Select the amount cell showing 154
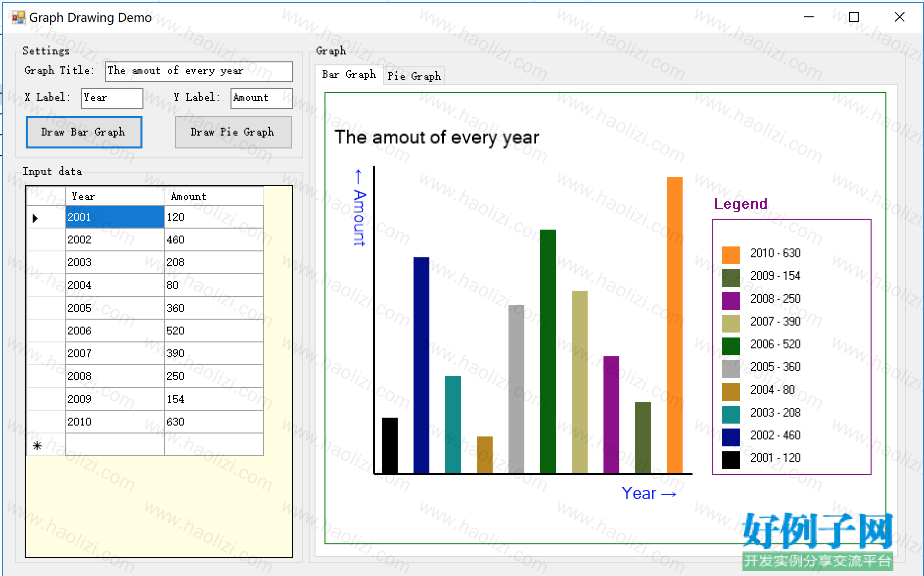The width and height of the screenshot is (924, 576). tap(214, 399)
